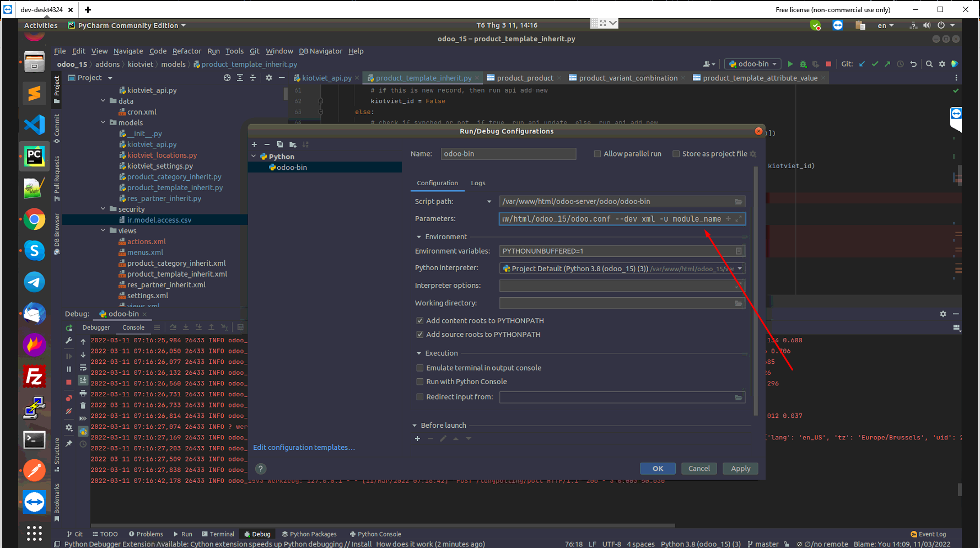Rerun odoo-bin in Debug panel
980x548 pixels.
pos(69,328)
